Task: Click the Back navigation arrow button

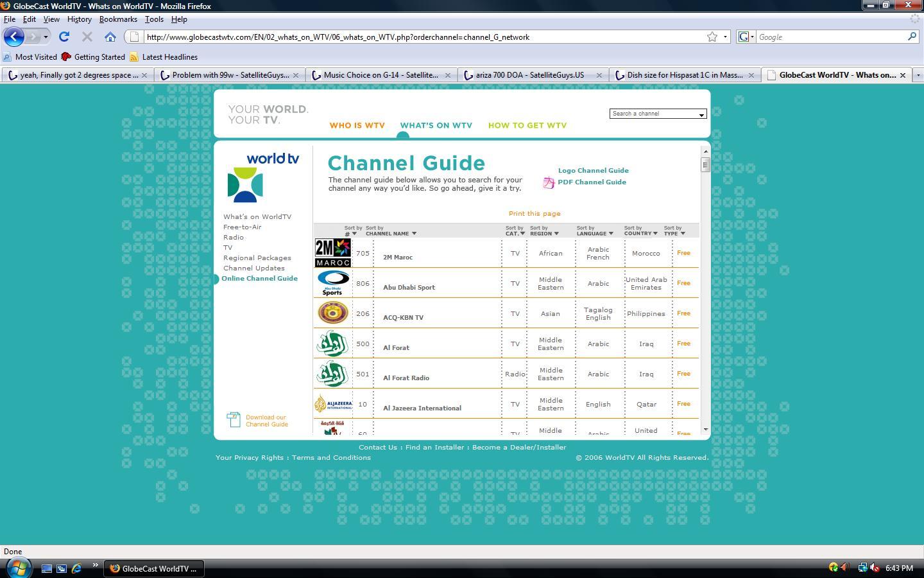Action: coord(14,37)
